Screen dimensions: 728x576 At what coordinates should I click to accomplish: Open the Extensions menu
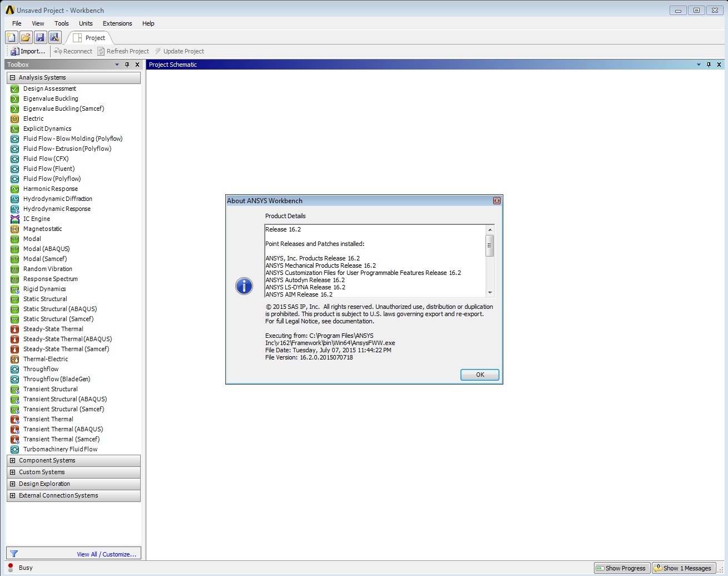[117, 23]
